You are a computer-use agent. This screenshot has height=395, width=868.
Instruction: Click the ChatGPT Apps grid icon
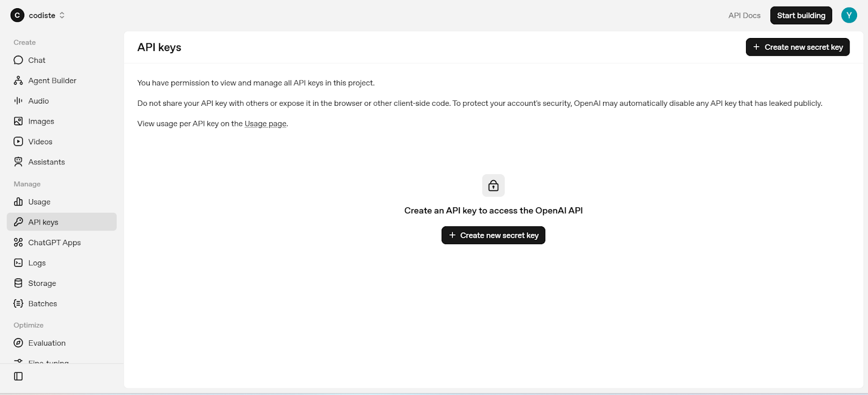18,243
